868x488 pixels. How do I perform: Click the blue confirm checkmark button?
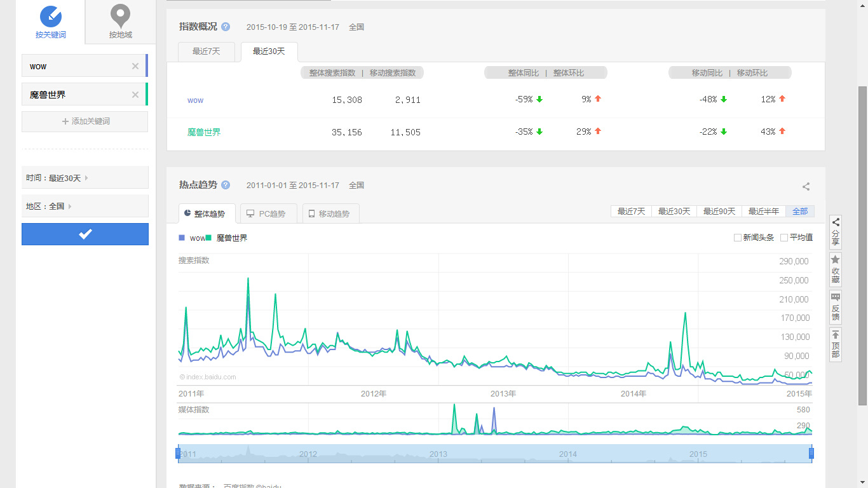[x=85, y=234]
